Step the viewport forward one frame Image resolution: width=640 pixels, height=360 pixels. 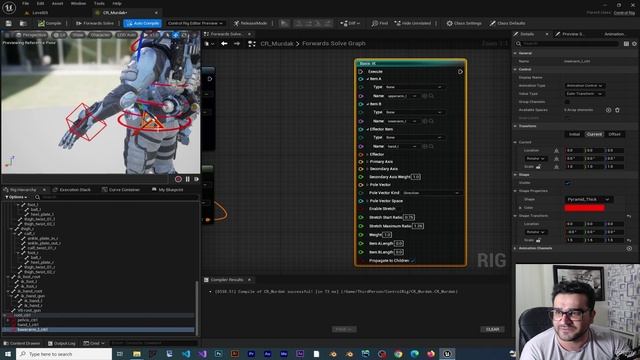pyautogui.click(x=196, y=179)
